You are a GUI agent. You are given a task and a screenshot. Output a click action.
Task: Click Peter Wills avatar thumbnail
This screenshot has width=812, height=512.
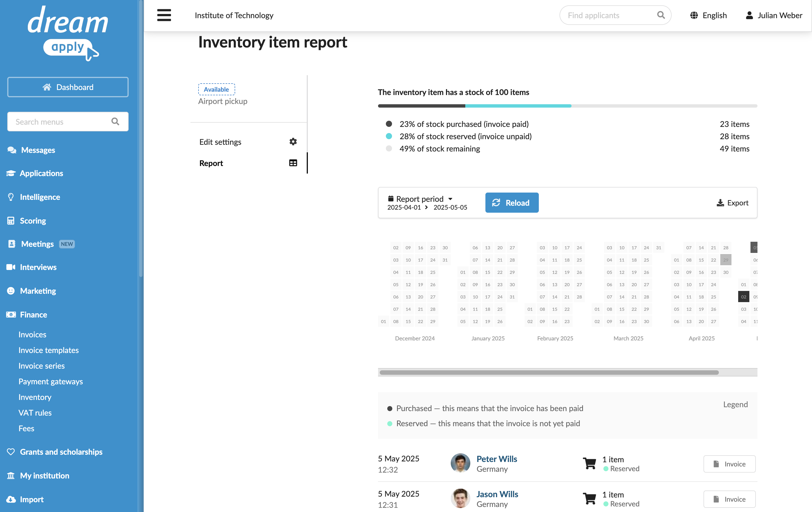[x=460, y=463]
